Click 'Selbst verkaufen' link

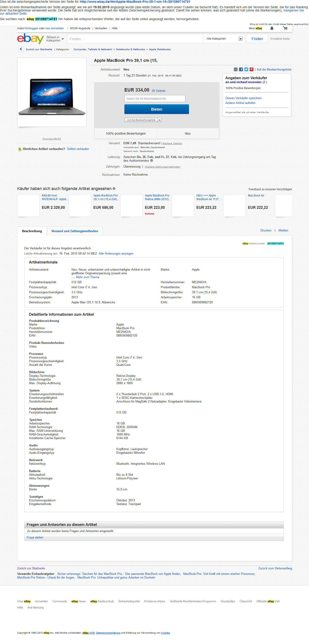[x=78, y=149]
